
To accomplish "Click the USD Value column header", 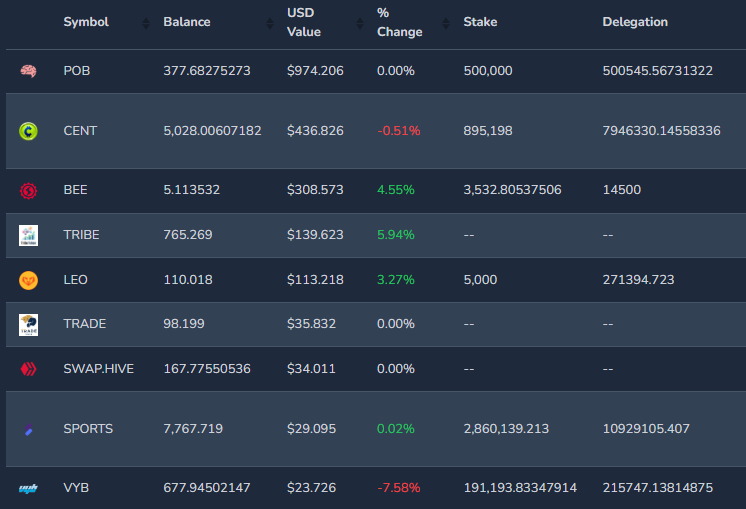I will pos(304,22).
